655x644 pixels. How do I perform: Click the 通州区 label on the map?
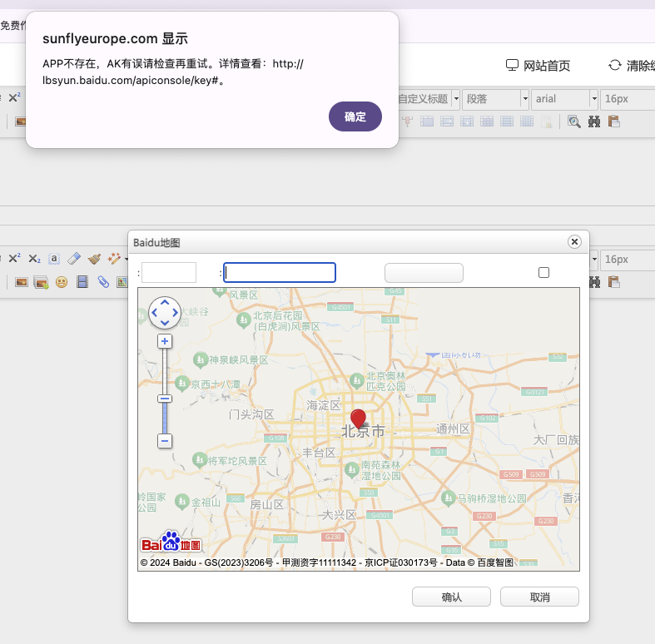(454, 429)
